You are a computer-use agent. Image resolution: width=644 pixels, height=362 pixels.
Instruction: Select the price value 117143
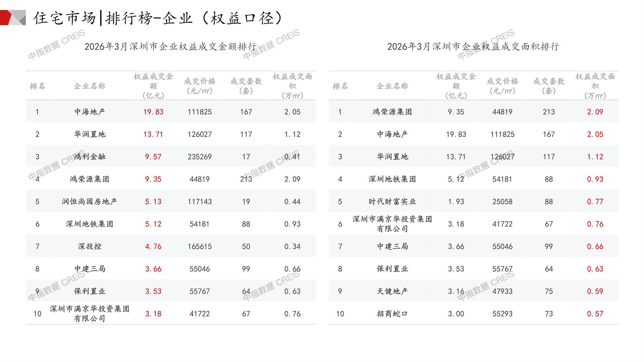(x=200, y=201)
